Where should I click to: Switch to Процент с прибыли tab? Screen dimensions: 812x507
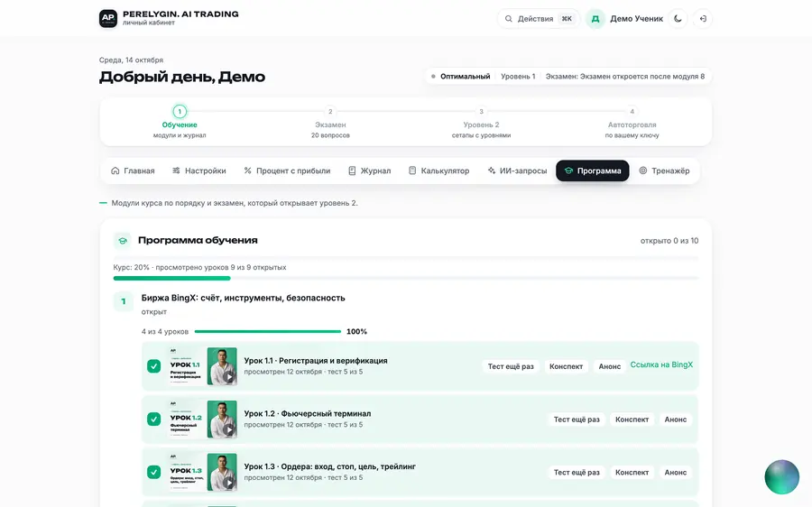click(288, 171)
